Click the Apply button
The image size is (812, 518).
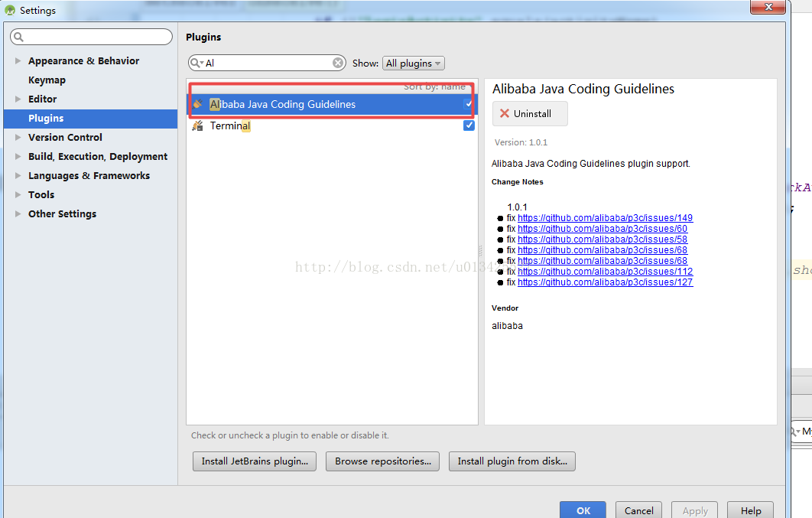(x=694, y=510)
